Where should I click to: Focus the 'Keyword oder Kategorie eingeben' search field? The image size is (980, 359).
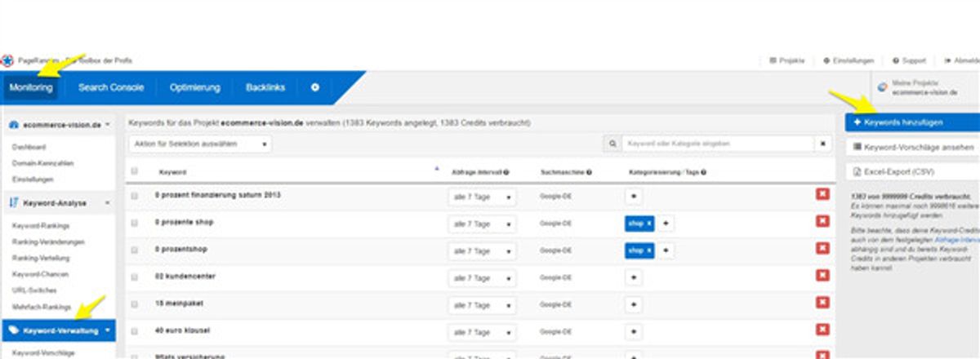[718, 144]
